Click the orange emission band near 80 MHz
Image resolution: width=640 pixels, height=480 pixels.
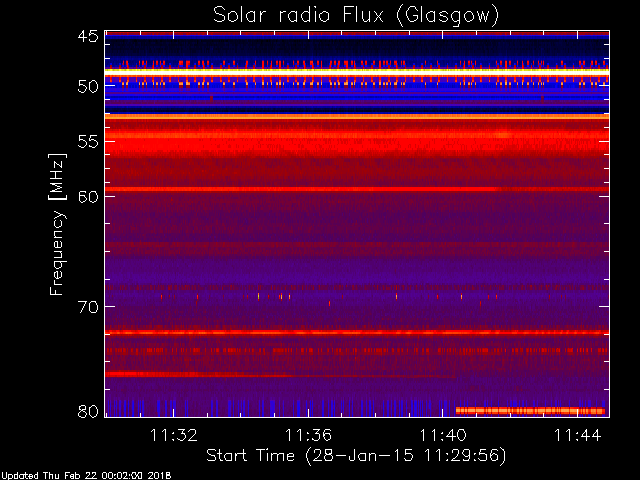click(x=530, y=411)
